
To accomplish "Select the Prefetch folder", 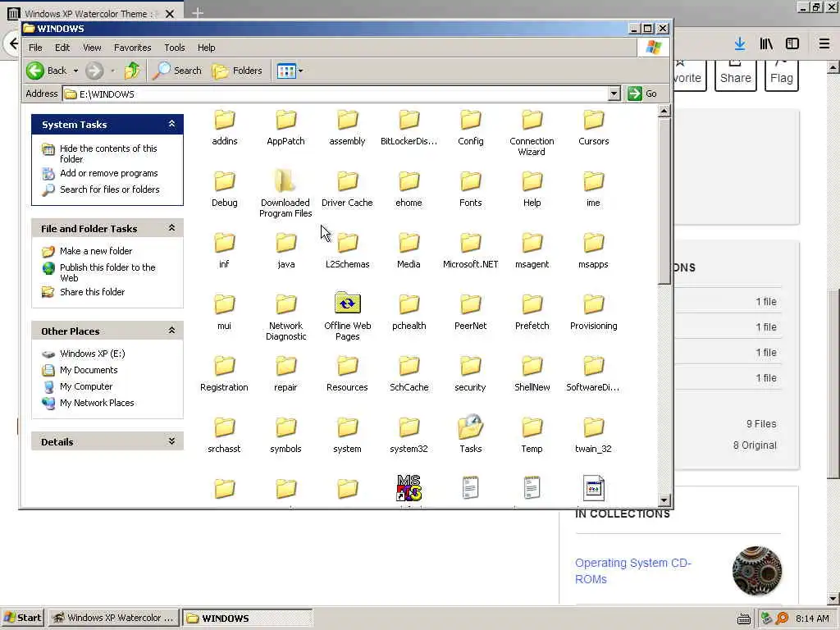I will pos(532,313).
